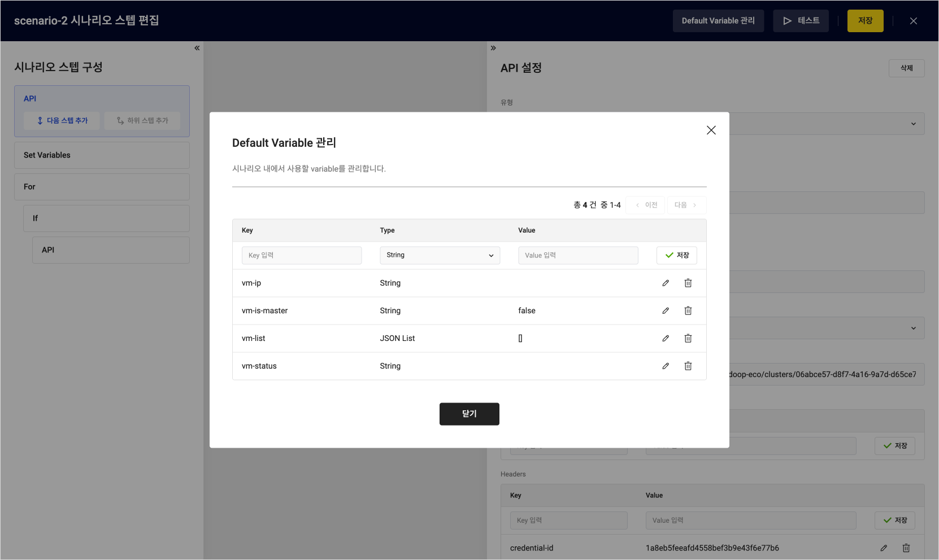939x560 pixels.
Task: Click the 삭제 button in API settings
Action: click(x=907, y=68)
